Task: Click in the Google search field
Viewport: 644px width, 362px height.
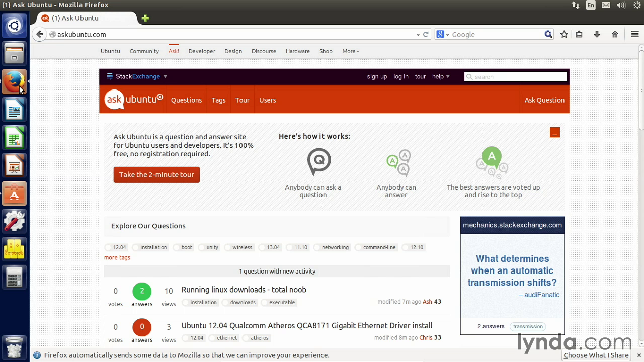Action: 496,34
